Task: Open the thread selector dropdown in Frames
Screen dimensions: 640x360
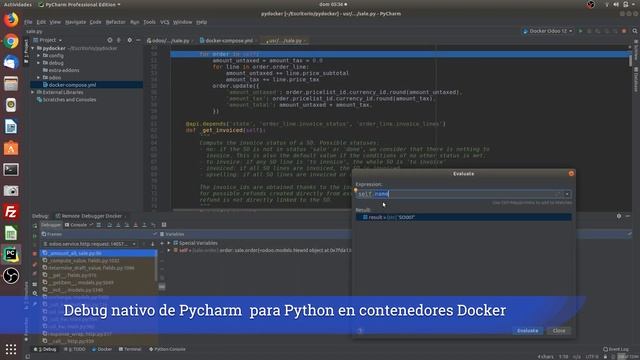Action: click(90, 244)
